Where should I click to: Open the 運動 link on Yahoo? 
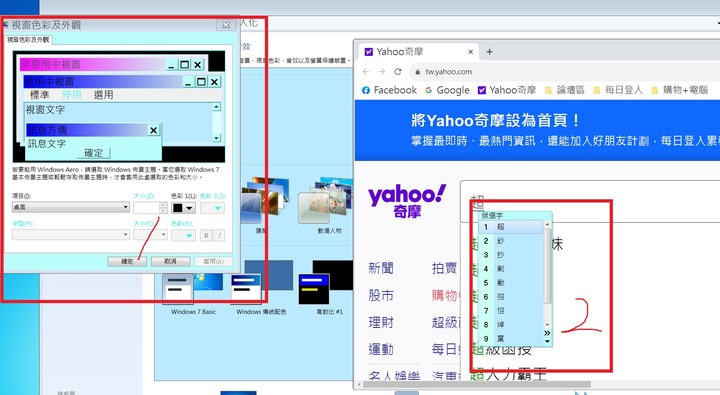381,350
